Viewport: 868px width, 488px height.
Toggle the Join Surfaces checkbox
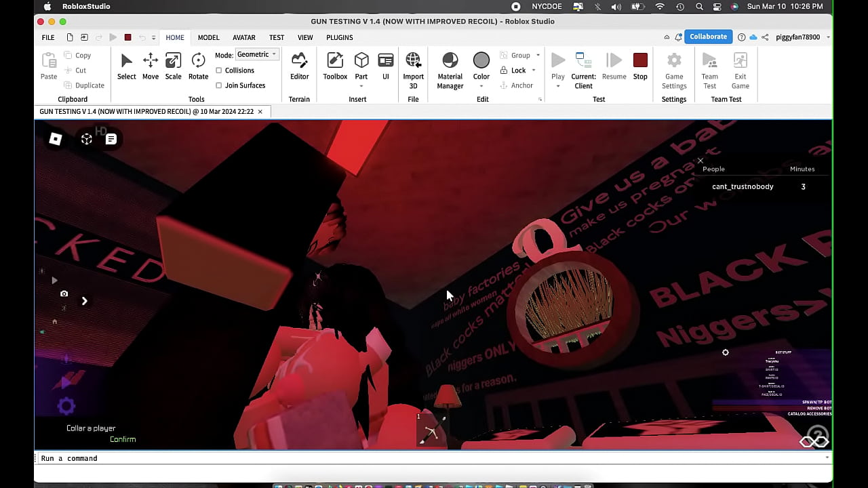tap(219, 85)
